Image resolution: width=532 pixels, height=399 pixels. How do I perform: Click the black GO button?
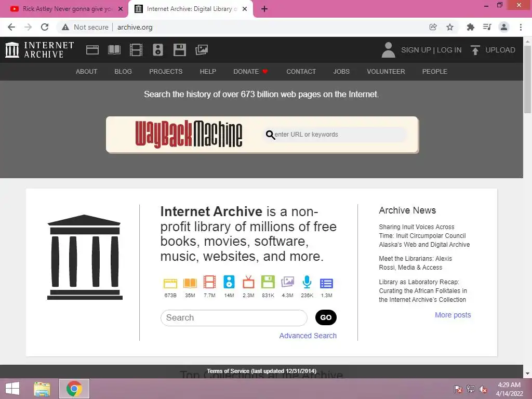pyautogui.click(x=326, y=317)
